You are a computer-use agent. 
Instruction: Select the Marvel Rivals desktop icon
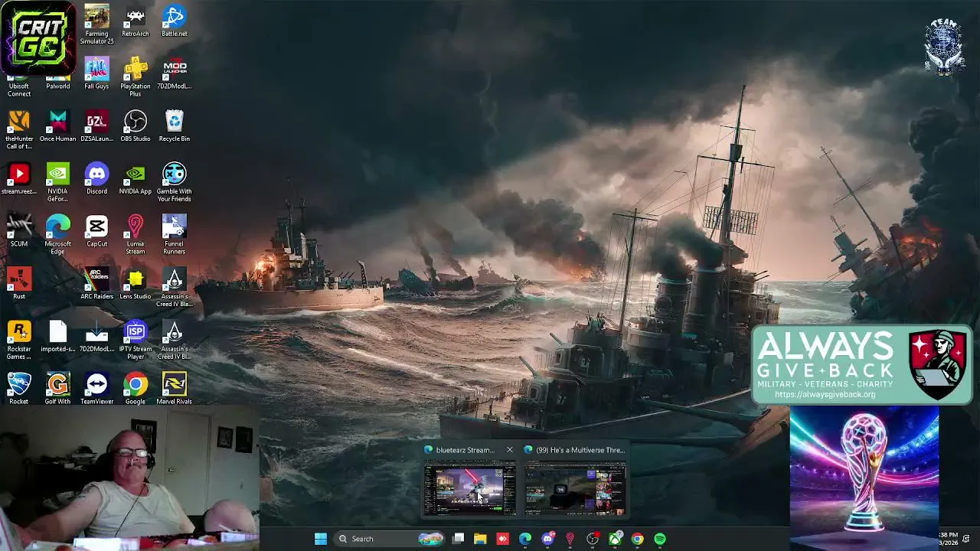pos(174,389)
